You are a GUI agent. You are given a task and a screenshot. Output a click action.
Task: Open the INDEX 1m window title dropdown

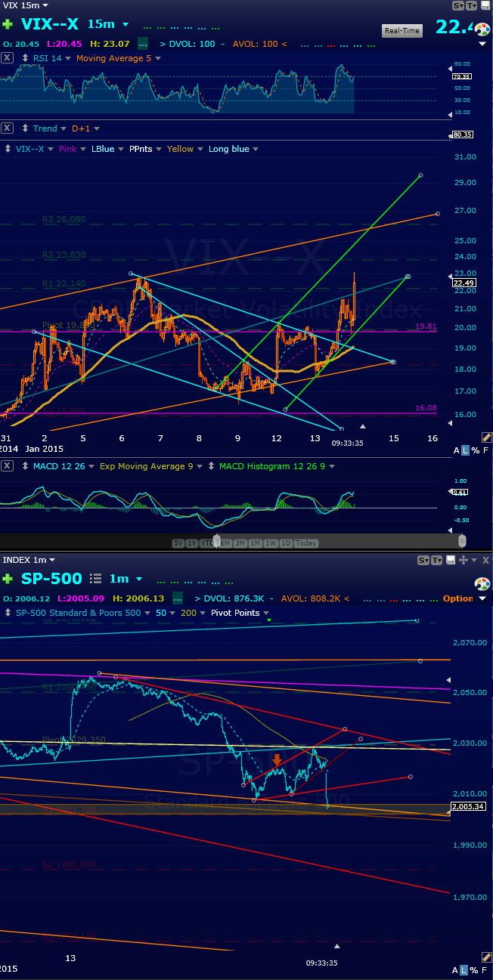tap(53, 560)
